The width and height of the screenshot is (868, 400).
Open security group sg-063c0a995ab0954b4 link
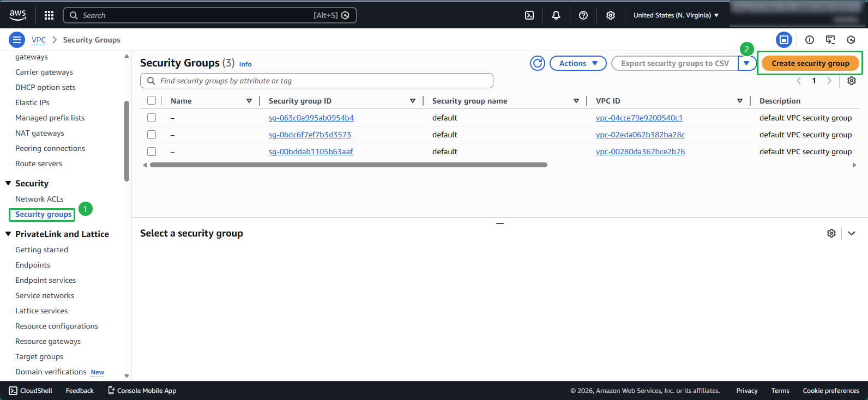click(x=311, y=118)
